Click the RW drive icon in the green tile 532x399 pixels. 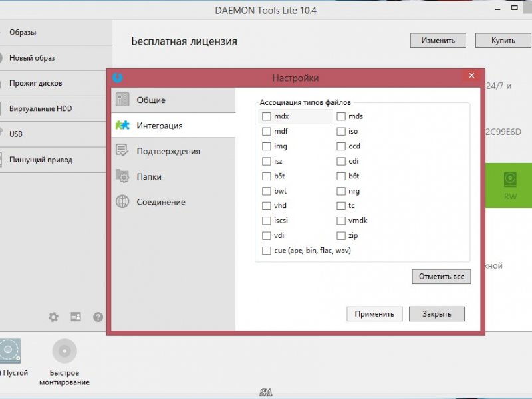tap(510, 180)
